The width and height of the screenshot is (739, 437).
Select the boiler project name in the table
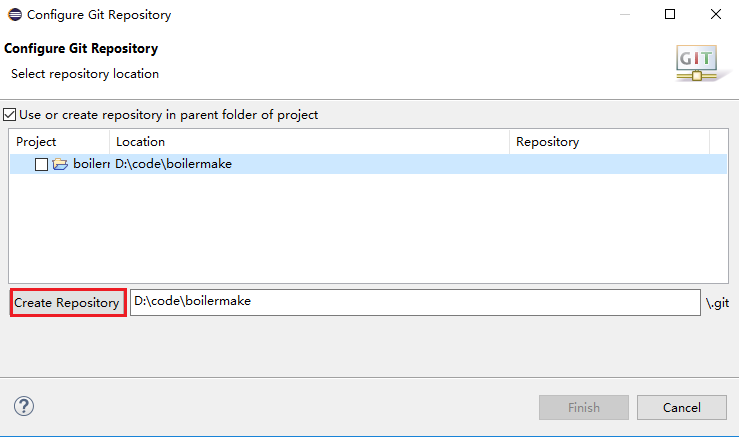coord(91,164)
